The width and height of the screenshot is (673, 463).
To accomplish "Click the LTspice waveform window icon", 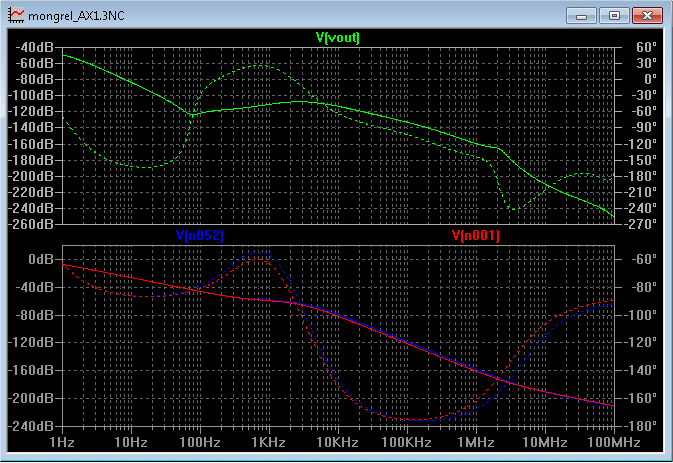I will [x=16, y=15].
